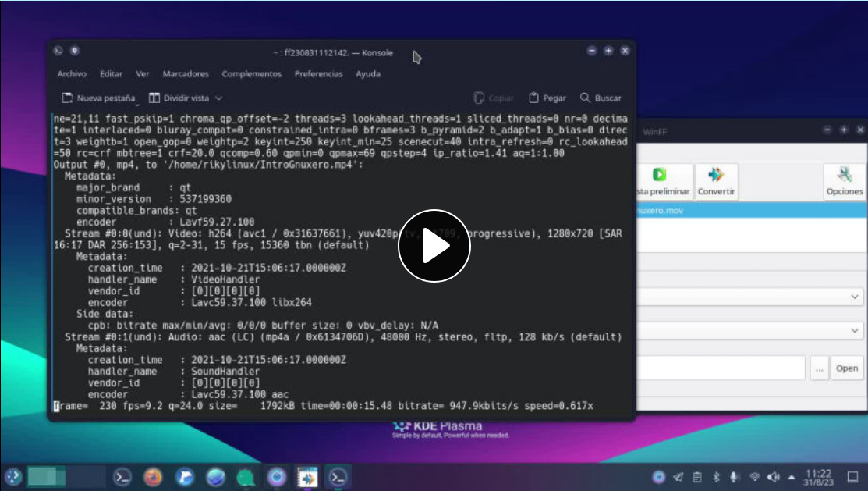Open the Editar menu in Konsole
This screenshot has height=491, width=868.
point(111,73)
